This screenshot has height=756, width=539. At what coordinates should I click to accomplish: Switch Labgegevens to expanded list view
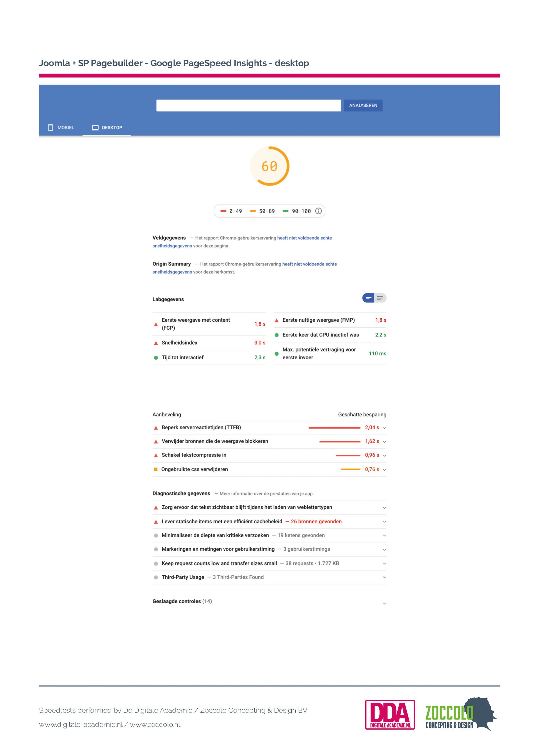pos(380,298)
